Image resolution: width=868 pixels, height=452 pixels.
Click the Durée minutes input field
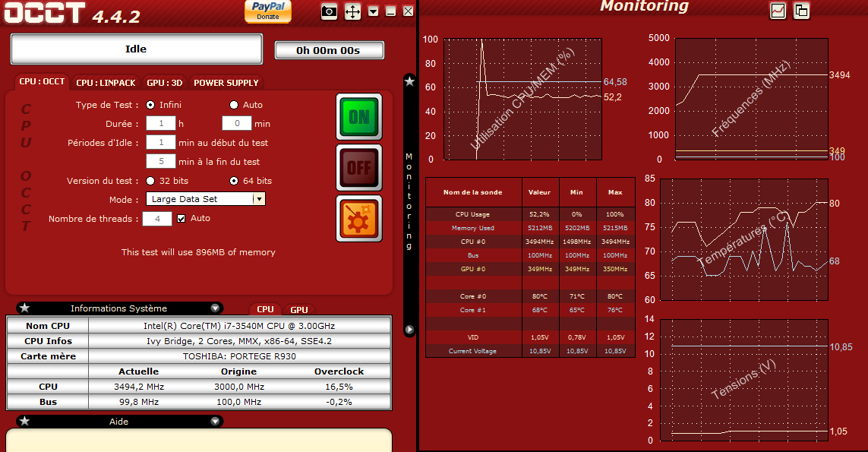tap(237, 123)
